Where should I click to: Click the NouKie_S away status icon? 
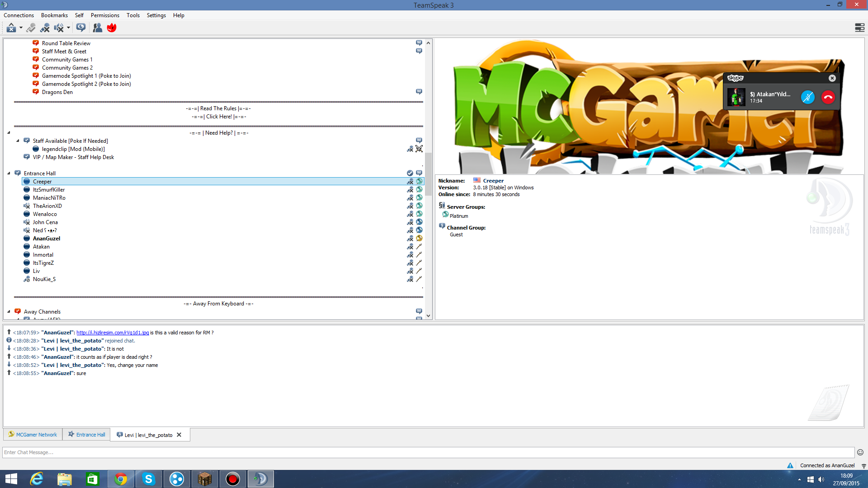point(27,279)
